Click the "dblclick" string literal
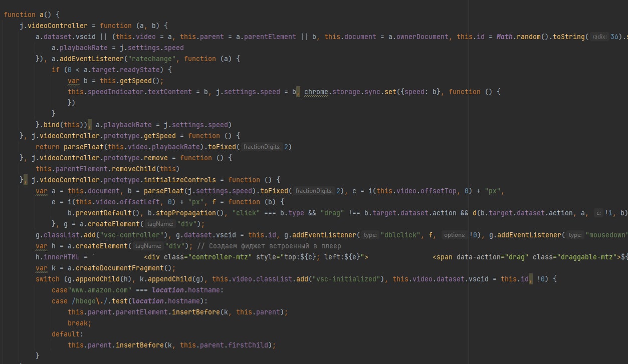628x364 pixels. click(401, 235)
